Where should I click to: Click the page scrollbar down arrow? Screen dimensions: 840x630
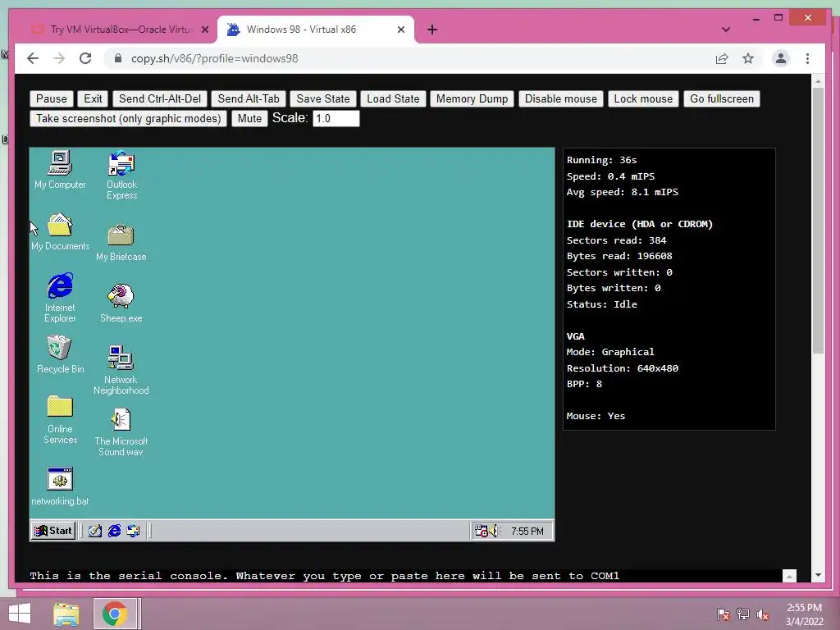tap(818, 575)
